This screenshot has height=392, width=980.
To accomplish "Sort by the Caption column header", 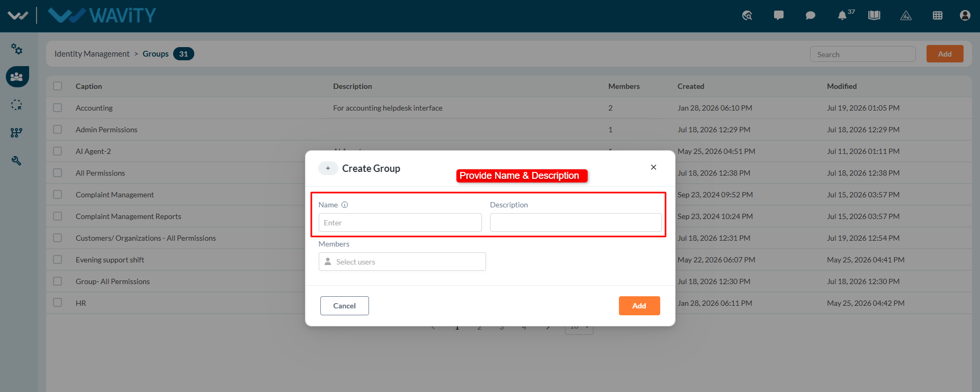I will [x=89, y=86].
